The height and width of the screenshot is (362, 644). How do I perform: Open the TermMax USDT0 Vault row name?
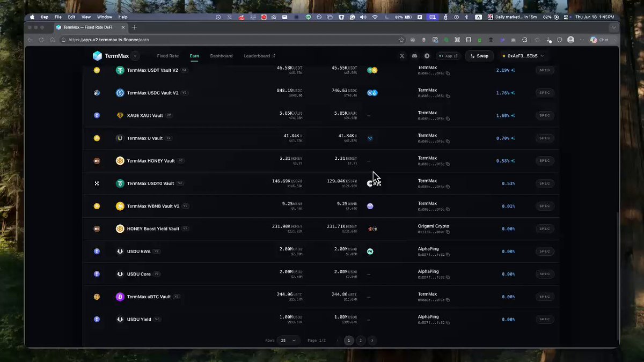pos(151,183)
